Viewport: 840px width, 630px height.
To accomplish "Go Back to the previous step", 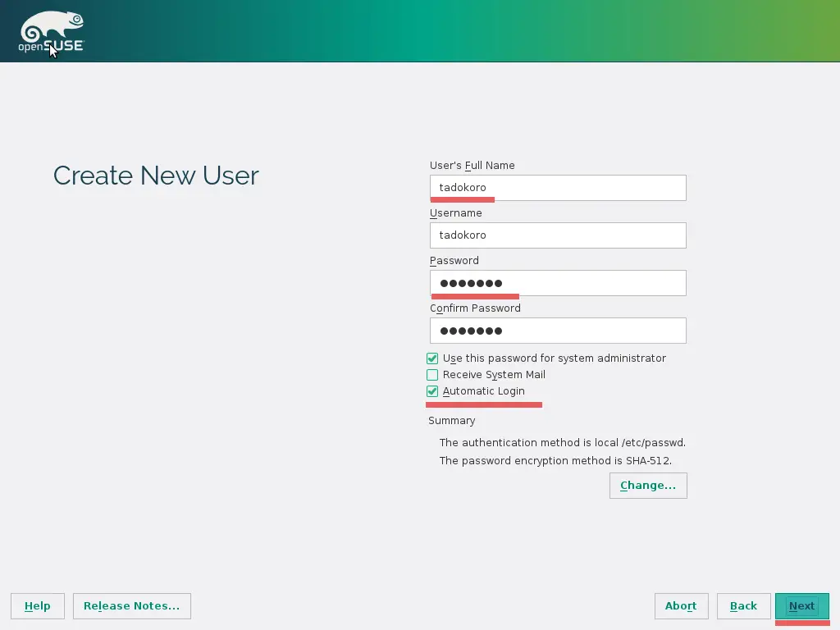I will (743, 606).
